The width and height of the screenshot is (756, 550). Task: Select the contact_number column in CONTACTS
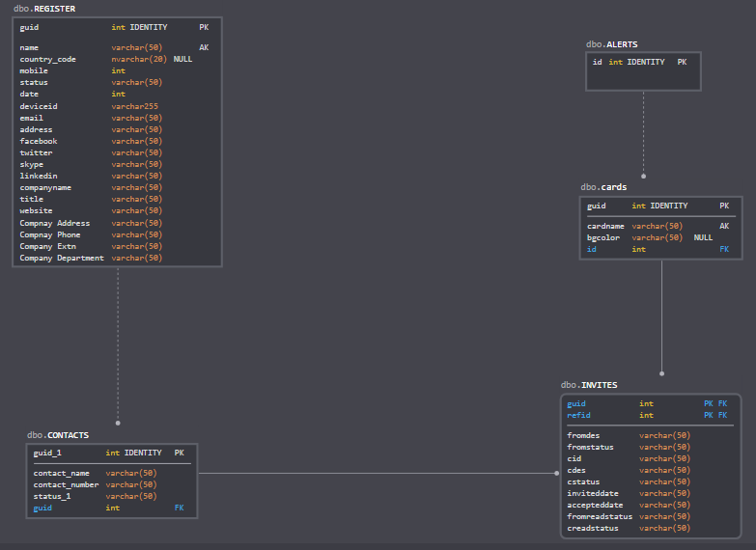(x=66, y=484)
